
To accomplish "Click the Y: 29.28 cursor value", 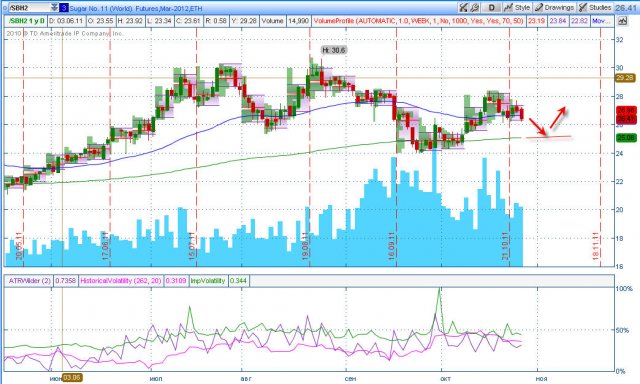I will (243, 21).
